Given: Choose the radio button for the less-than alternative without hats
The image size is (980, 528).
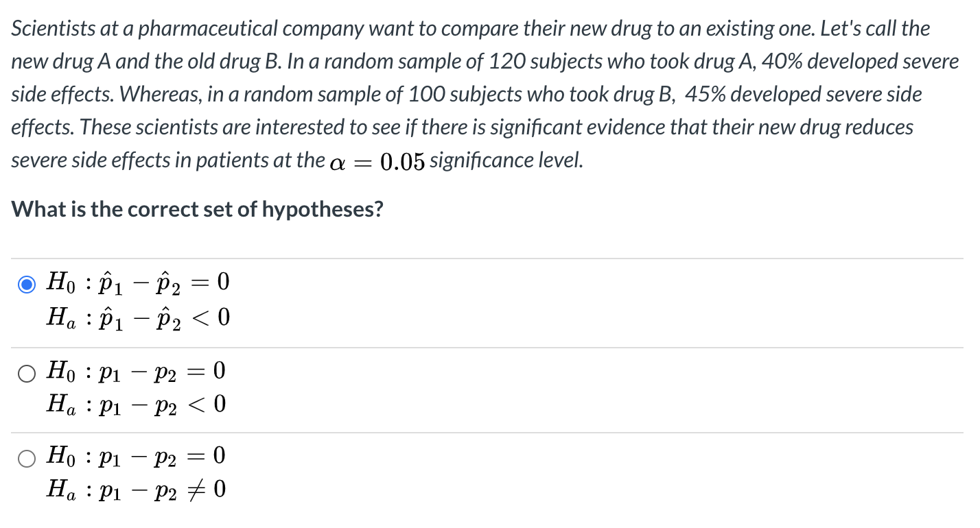Looking at the screenshot, I should (x=27, y=374).
